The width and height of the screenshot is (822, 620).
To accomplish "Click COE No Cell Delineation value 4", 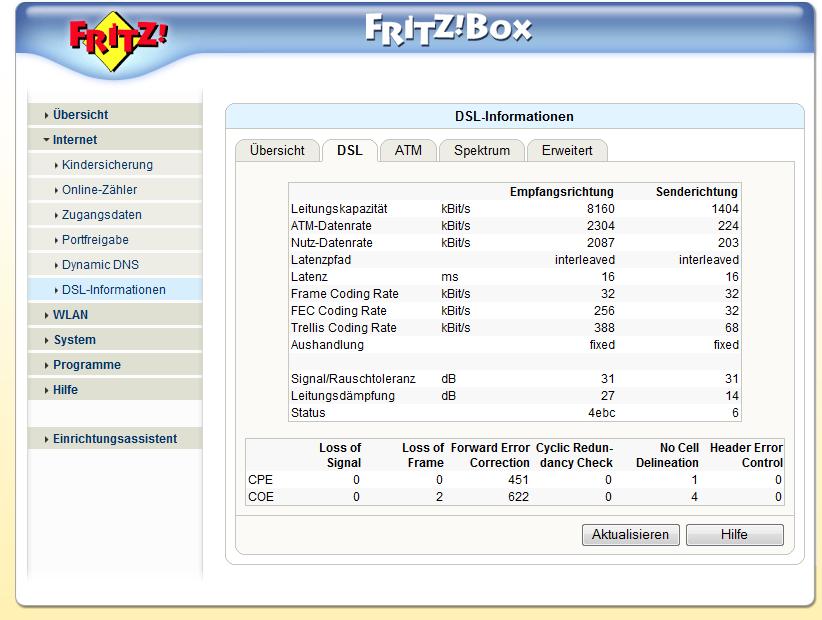I will pyautogui.click(x=694, y=497).
